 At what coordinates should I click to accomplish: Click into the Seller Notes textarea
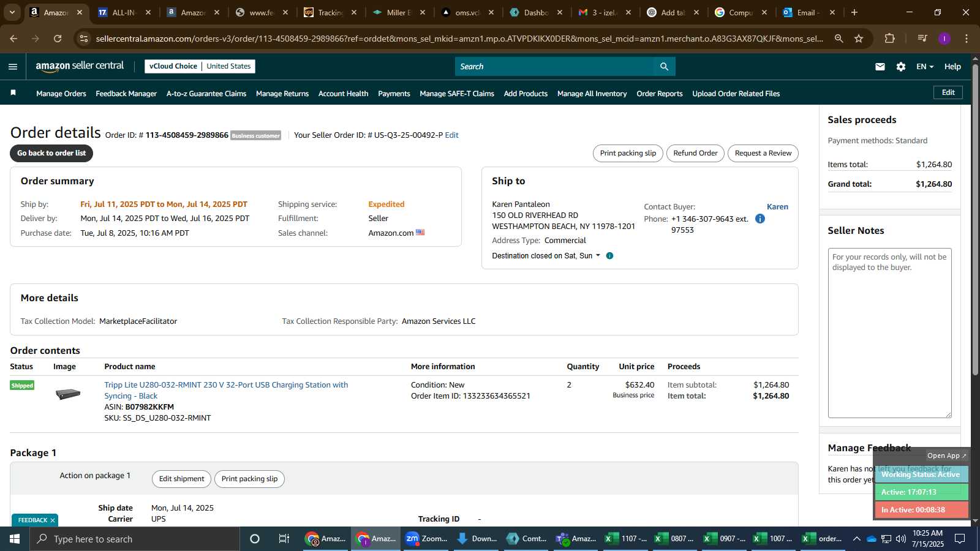(890, 333)
